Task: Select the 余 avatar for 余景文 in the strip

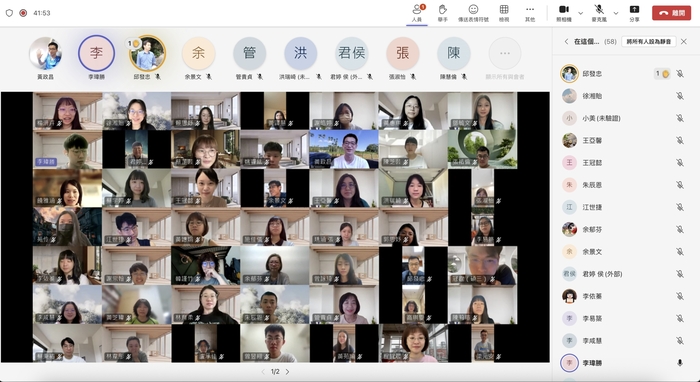Action: point(198,54)
